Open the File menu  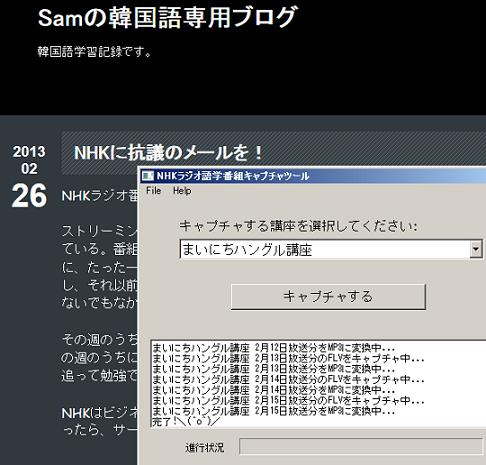click(x=153, y=191)
